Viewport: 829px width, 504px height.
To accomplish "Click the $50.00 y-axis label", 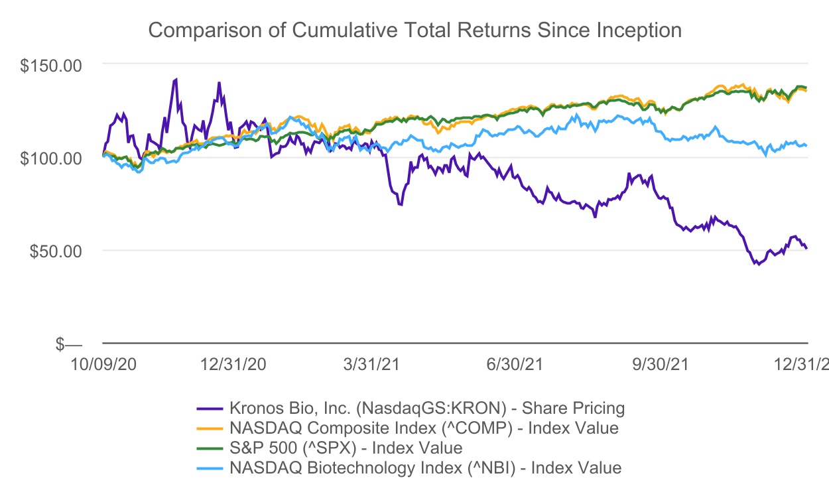I will (x=58, y=251).
